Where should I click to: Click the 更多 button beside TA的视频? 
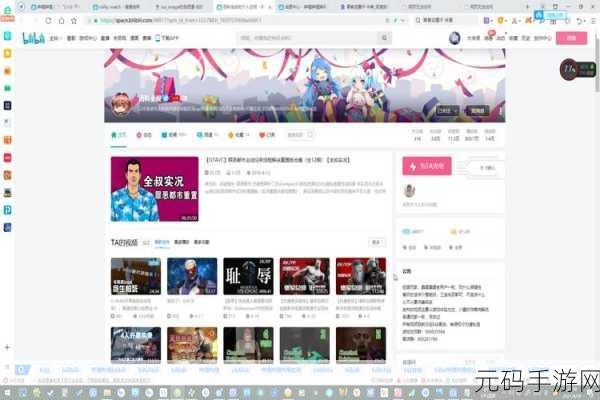coord(377,242)
